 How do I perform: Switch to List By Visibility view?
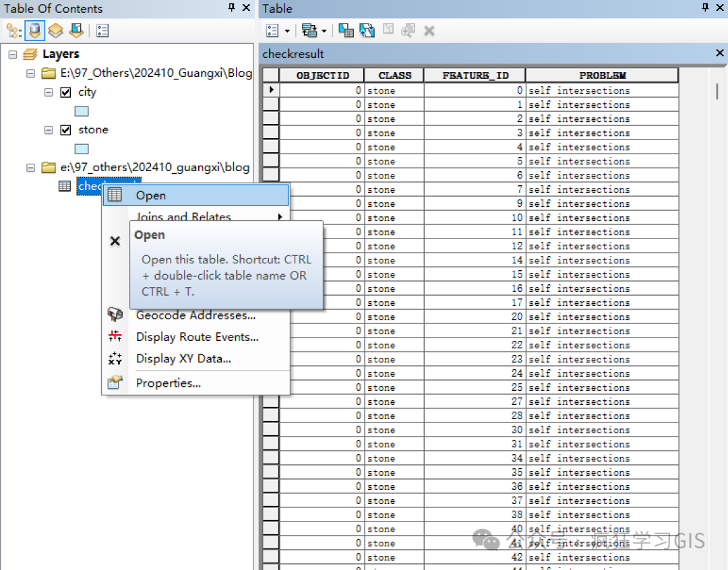pyautogui.click(x=56, y=31)
